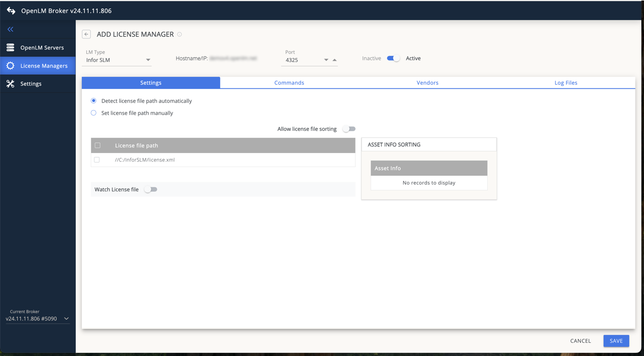The height and width of the screenshot is (356, 644).
Task: Open Settings via the wrench-and-screwdriver icon
Action: coord(10,83)
